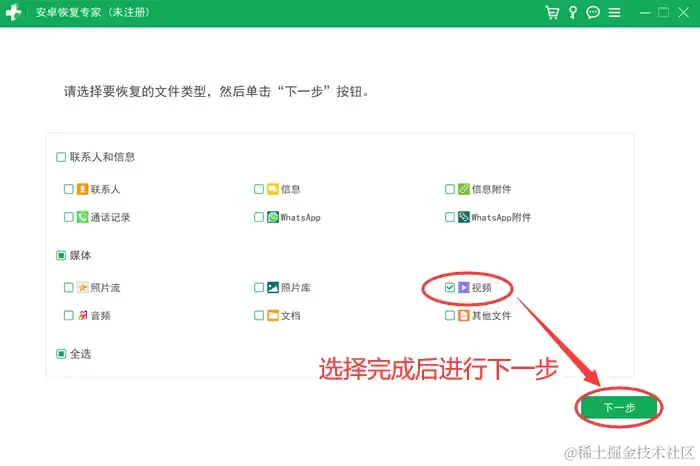Check the WhatsApp checkbox

[259, 217]
